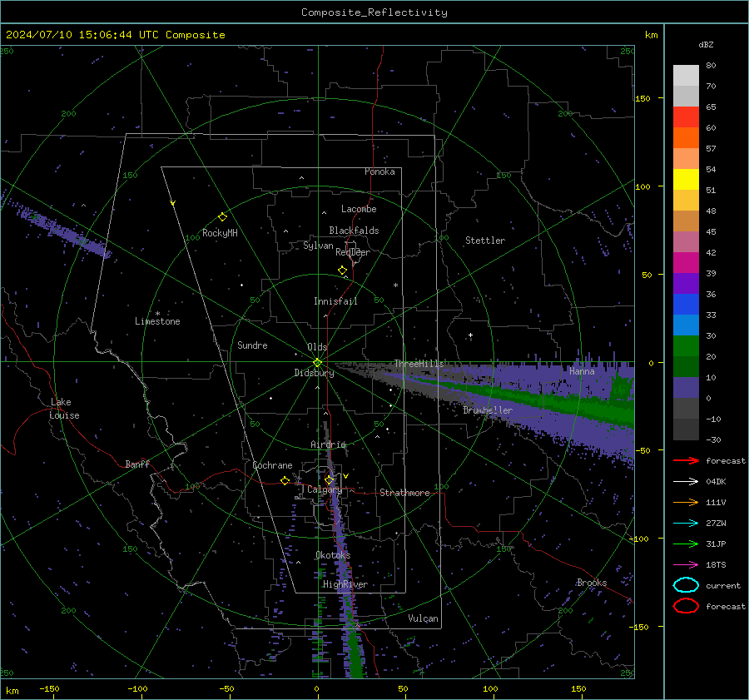
Task: Click the RockyMH label
Action: click(x=220, y=233)
